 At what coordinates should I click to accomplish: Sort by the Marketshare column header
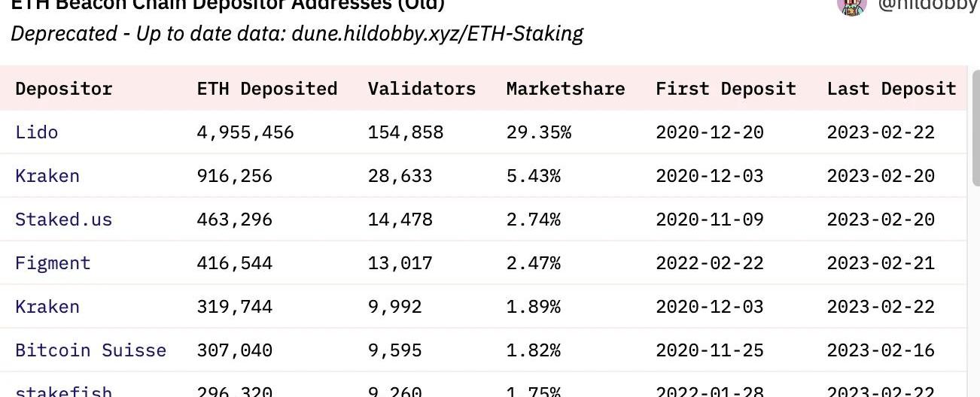point(565,89)
